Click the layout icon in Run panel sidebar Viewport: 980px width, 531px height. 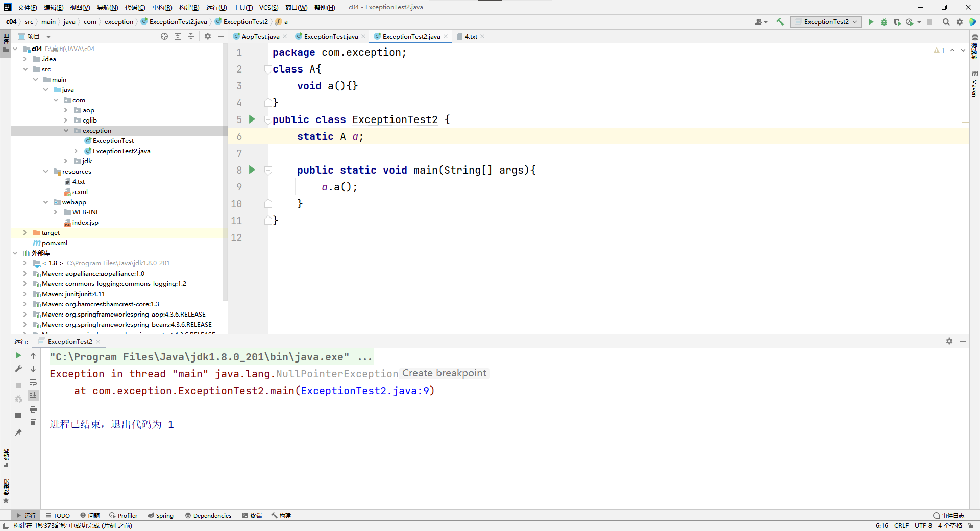click(x=18, y=416)
